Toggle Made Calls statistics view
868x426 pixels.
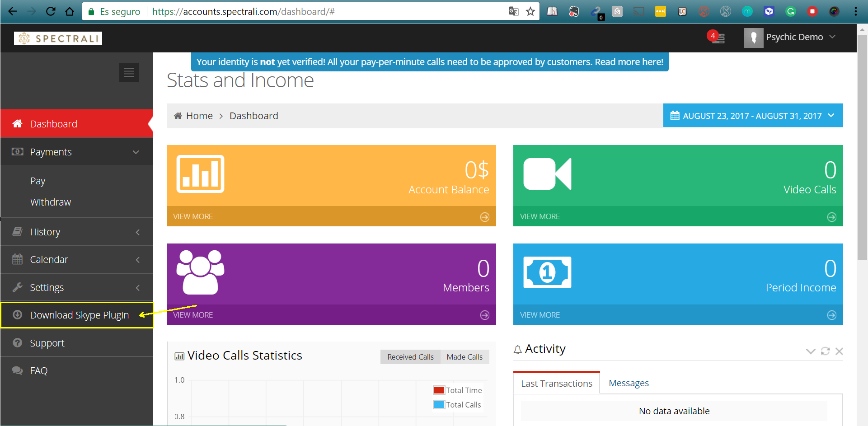(464, 357)
